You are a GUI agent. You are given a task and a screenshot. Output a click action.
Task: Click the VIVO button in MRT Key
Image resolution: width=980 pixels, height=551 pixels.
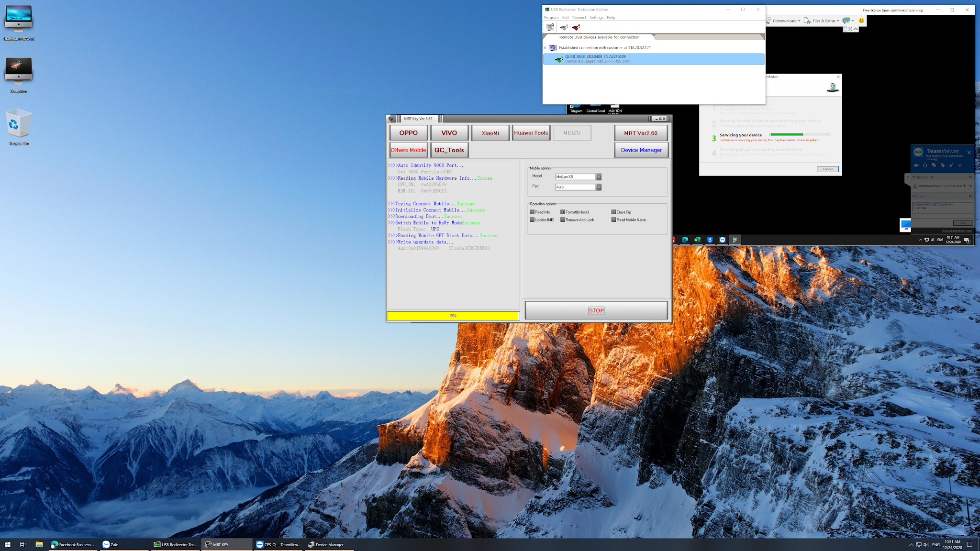pos(449,133)
